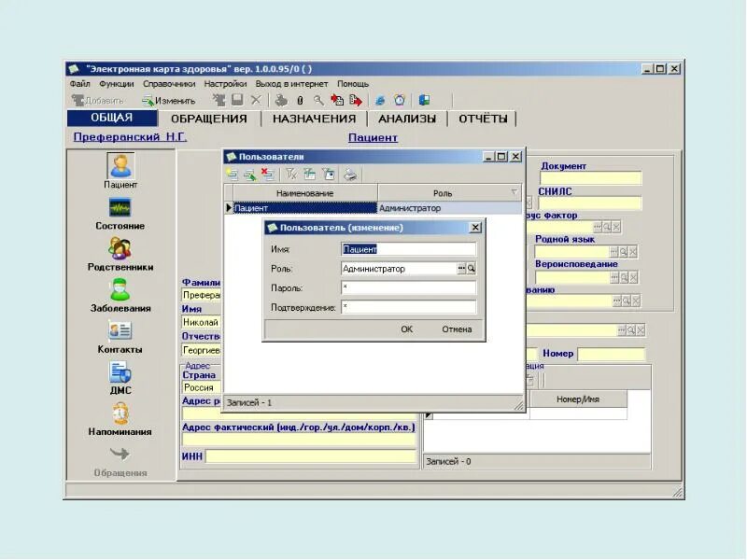Open the ДМС sidebar section
Screen dimensions: 747x560
(x=120, y=378)
